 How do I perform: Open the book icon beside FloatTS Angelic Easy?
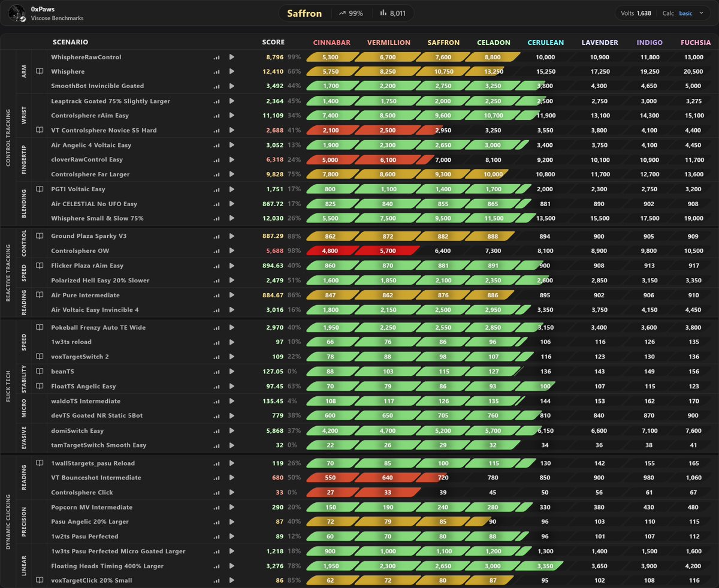(x=40, y=386)
